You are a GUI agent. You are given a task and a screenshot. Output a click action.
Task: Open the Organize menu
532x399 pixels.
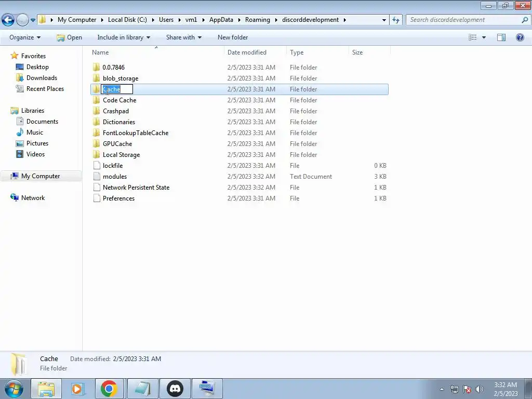pos(25,37)
